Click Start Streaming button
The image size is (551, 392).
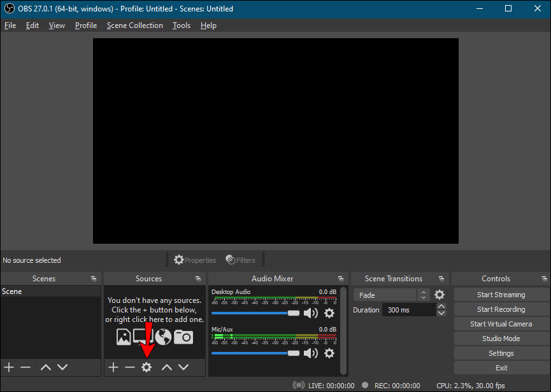[x=501, y=295]
